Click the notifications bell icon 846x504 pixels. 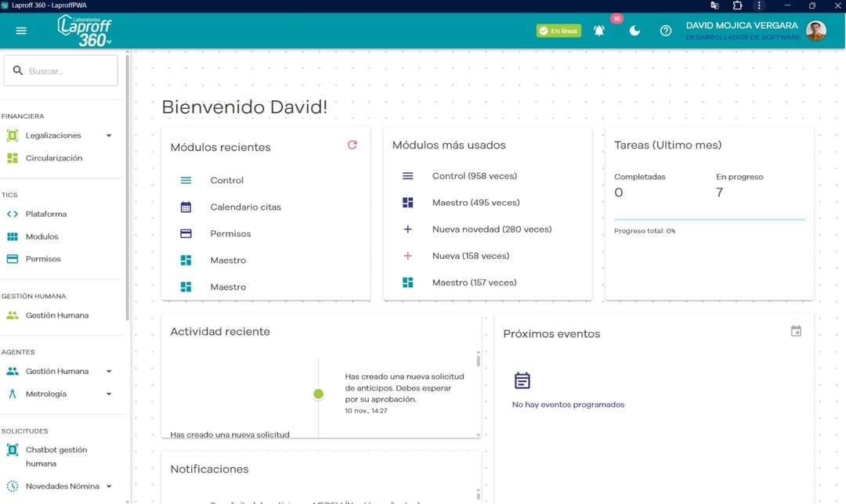(x=599, y=31)
